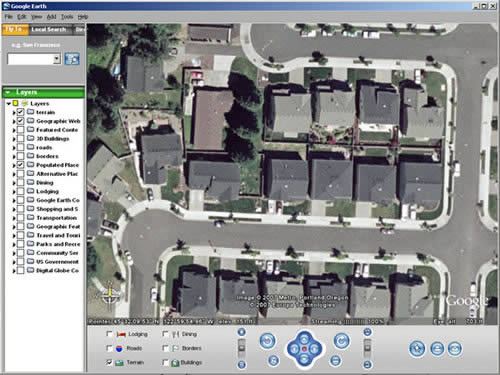Pan the map up with the navigation arrow

point(304,338)
